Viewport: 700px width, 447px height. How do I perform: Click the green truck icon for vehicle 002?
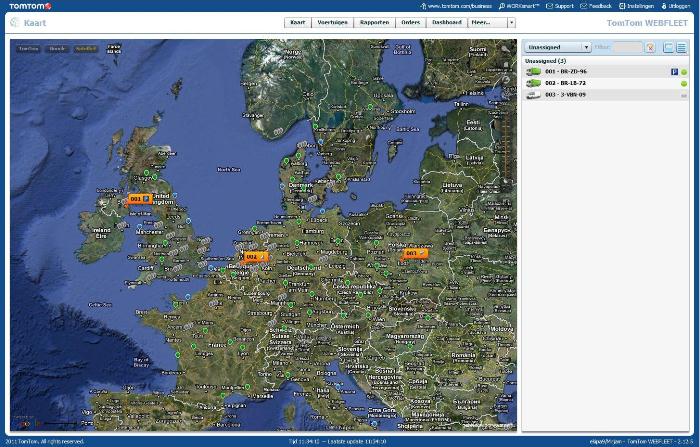pyautogui.click(x=533, y=83)
